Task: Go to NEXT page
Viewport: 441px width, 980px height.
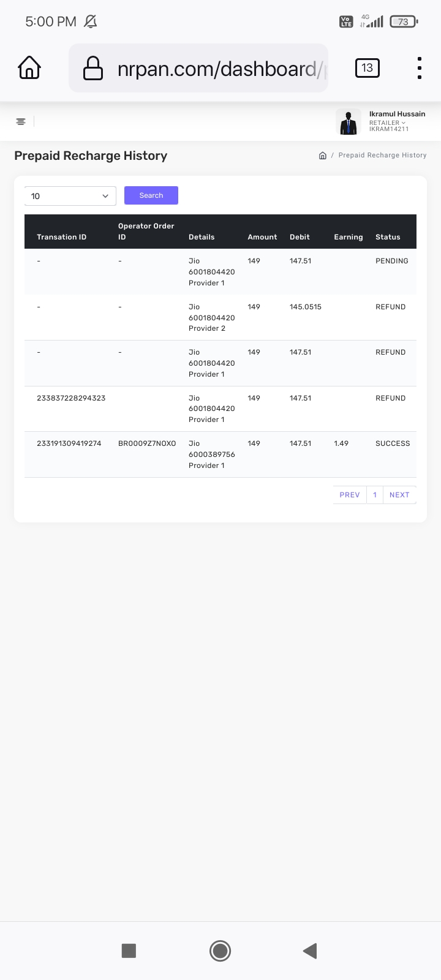Action: click(x=399, y=495)
